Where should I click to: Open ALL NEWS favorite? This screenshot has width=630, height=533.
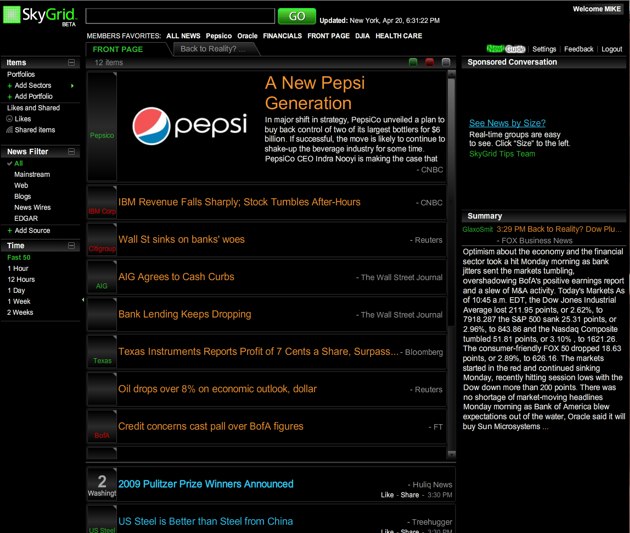click(183, 36)
